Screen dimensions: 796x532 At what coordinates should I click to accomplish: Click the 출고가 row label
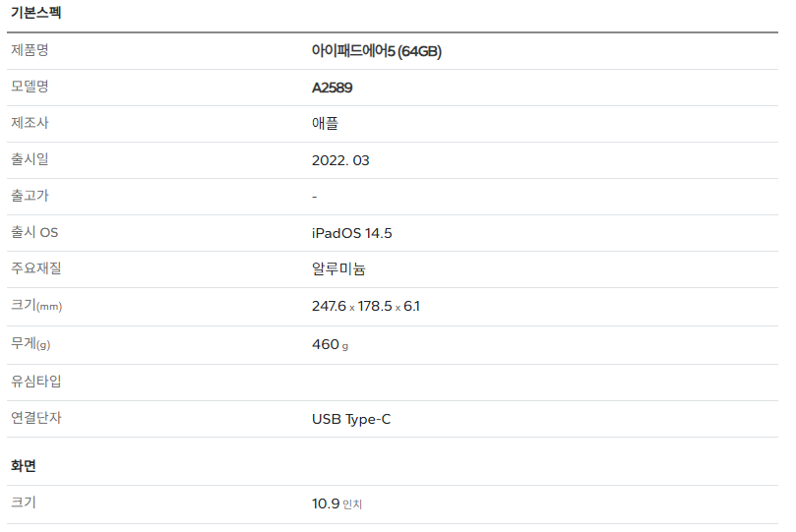tap(30, 196)
